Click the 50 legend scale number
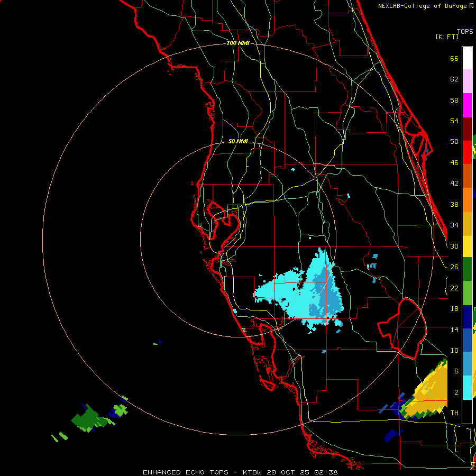Screen dimensions: 476x476 pos(454,142)
